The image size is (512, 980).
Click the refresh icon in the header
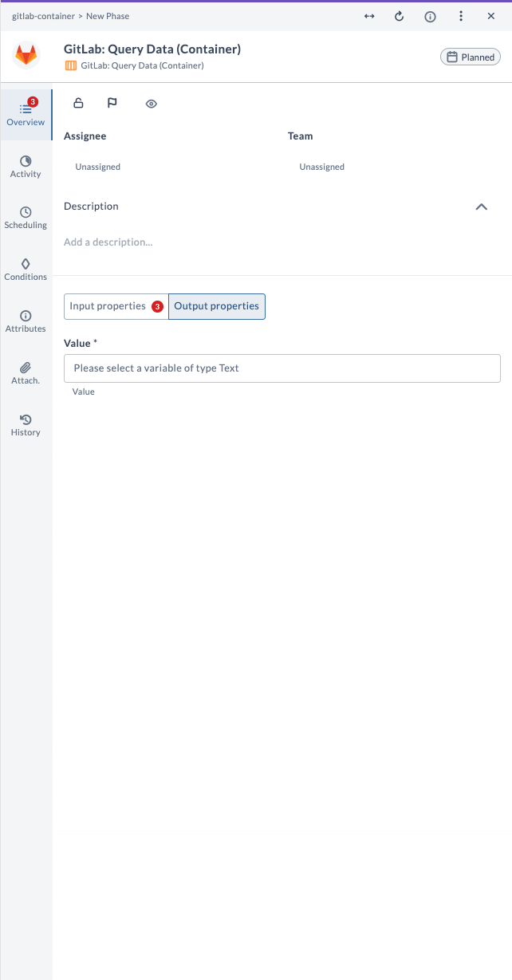coord(400,16)
